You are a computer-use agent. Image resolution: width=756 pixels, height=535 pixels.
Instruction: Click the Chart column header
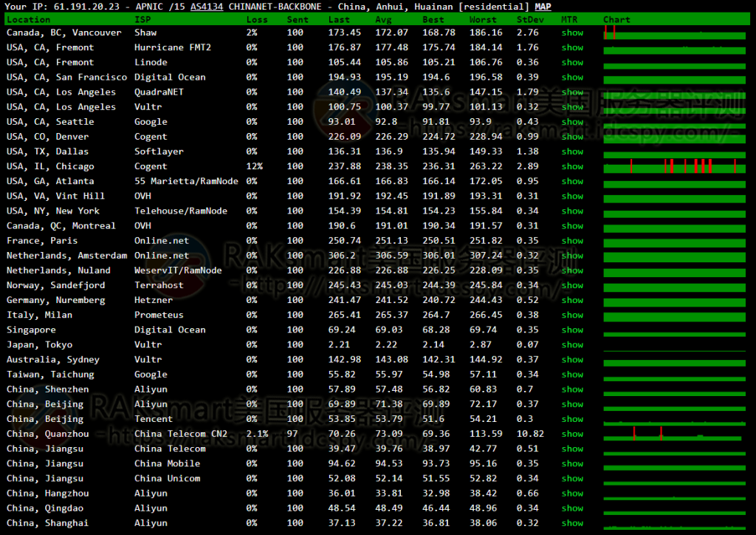point(616,20)
